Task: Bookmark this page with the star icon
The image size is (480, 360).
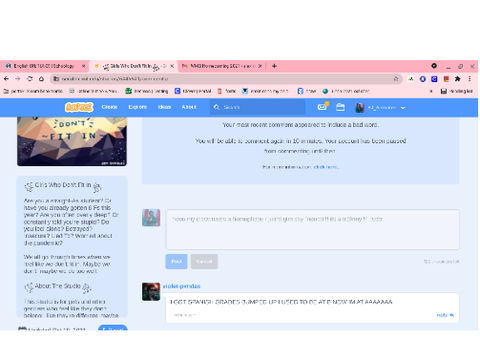Action: (396, 79)
